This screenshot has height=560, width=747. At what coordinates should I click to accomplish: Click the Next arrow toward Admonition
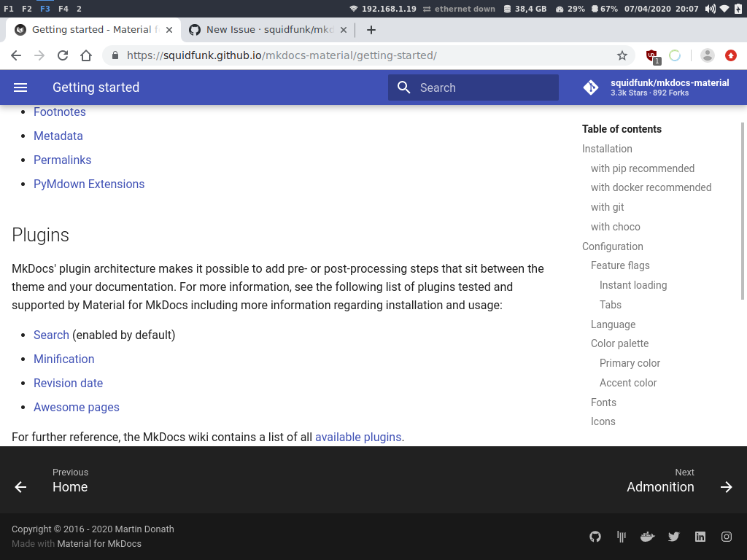[727, 486]
